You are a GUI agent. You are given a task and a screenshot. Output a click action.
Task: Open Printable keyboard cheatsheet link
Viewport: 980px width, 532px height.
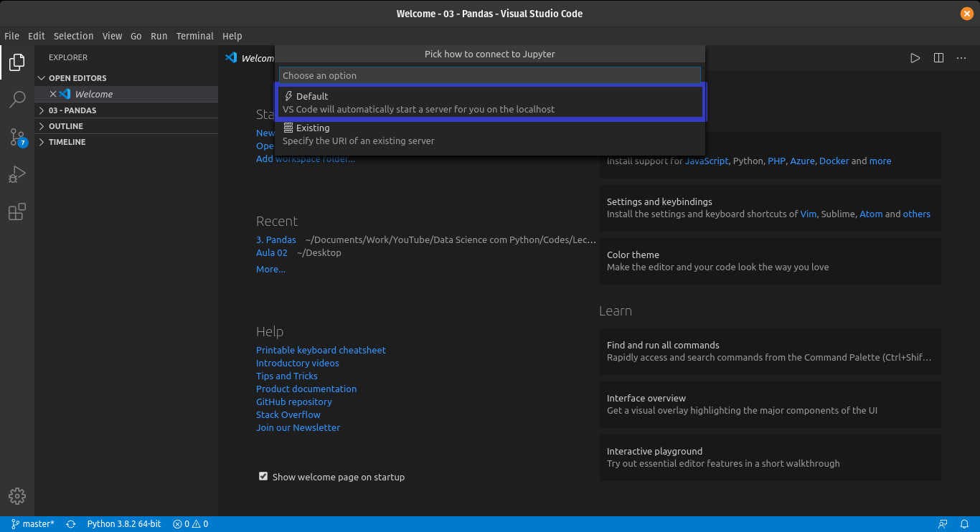pyautogui.click(x=321, y=350)
